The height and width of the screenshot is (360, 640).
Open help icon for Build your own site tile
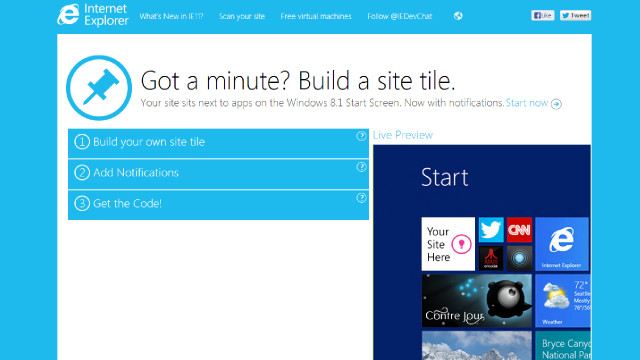pyautogui.click(x=361, y=136)
